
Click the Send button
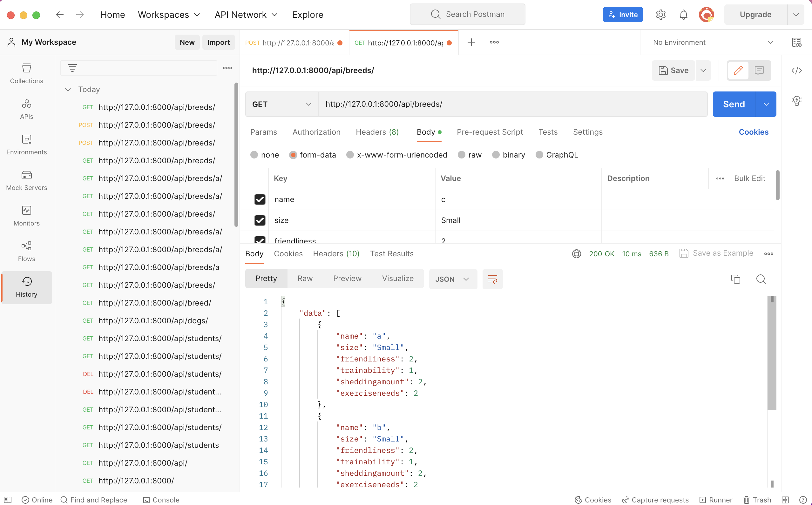(734, 104)
